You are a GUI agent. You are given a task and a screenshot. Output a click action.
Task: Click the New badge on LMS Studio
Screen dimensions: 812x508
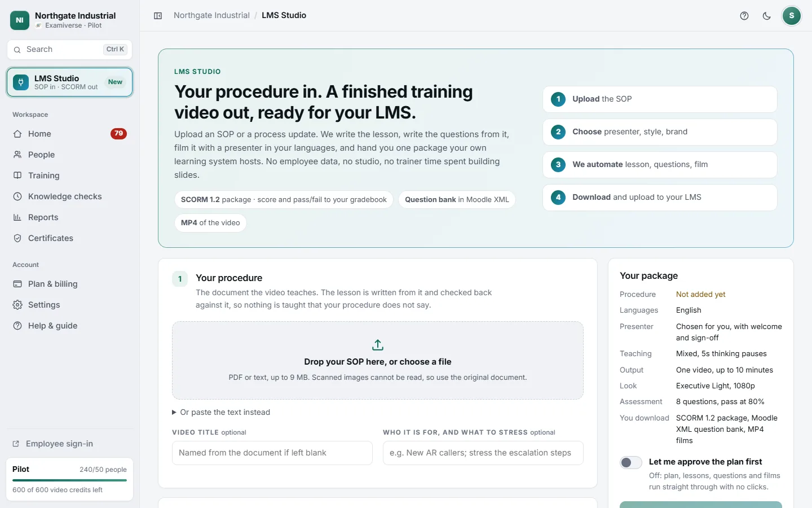pyautogui.click(x=115, y=82)
